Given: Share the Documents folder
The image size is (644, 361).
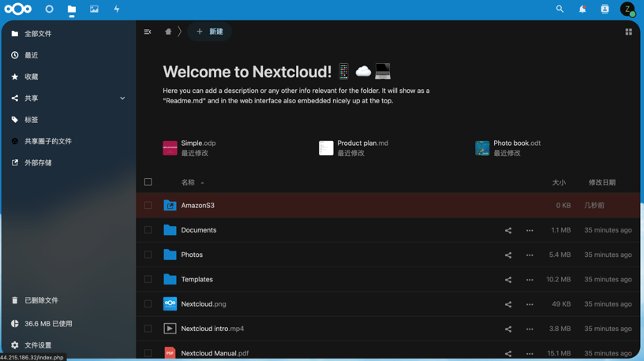Looking at the screenshot, I should (x=508, y=230).
